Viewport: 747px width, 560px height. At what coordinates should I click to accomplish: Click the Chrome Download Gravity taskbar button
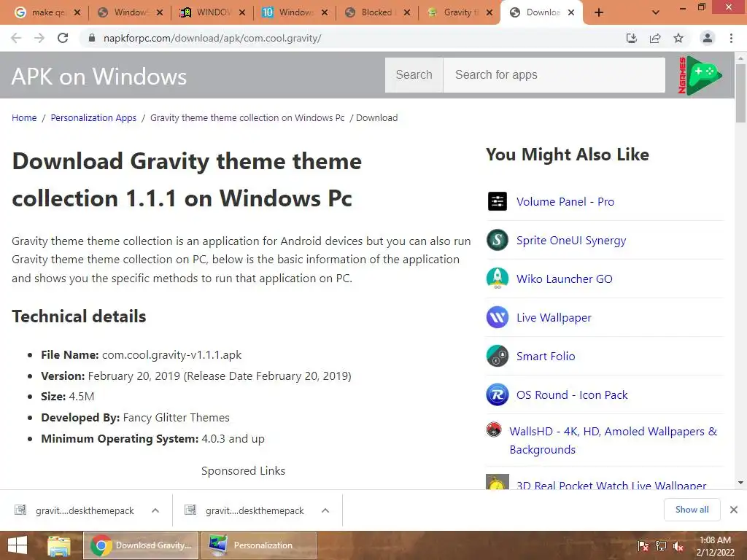[141, 545]
